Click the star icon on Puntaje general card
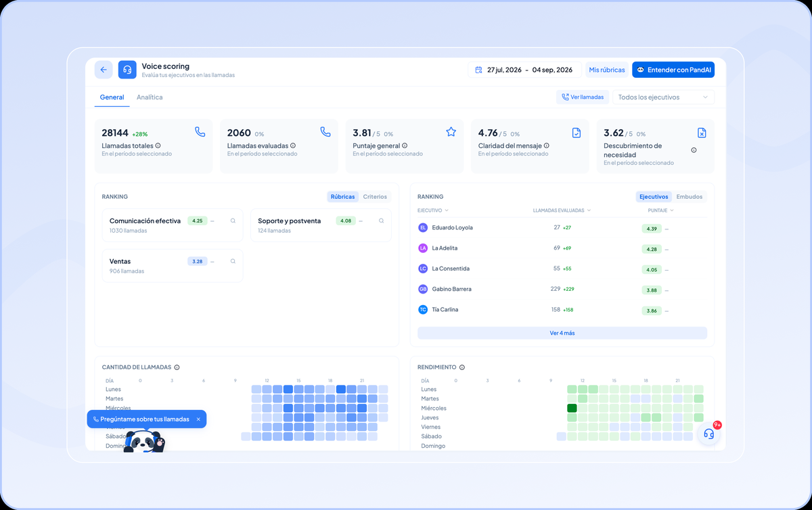This screenshot has width=812, height=510. pyautogui.click(x=451, y=132)
